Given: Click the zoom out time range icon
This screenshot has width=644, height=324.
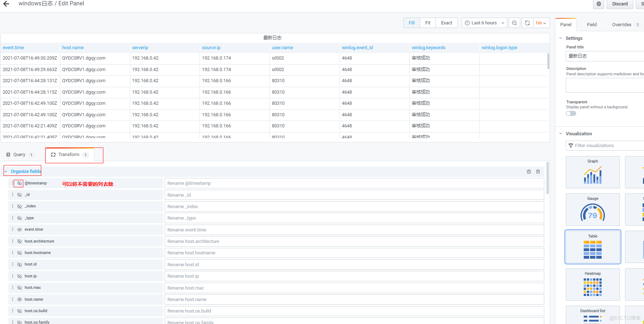Looking at the screenshot, I should [514, 23].
